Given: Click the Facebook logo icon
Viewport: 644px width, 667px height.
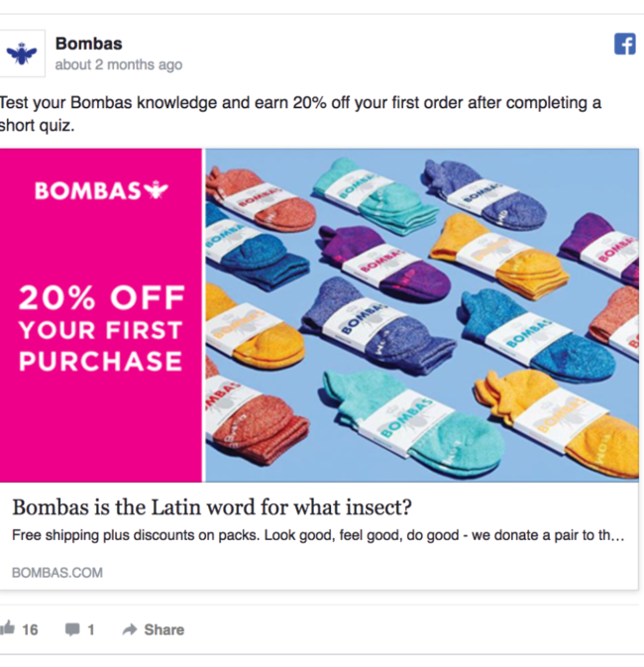Looking at the screenshot, I should 624,45.
